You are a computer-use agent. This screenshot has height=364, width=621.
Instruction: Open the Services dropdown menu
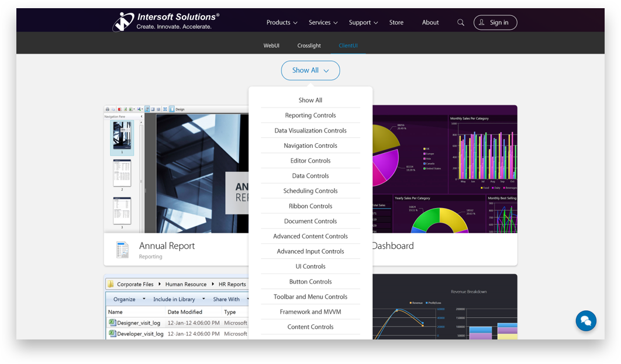(x=323, y=23)
